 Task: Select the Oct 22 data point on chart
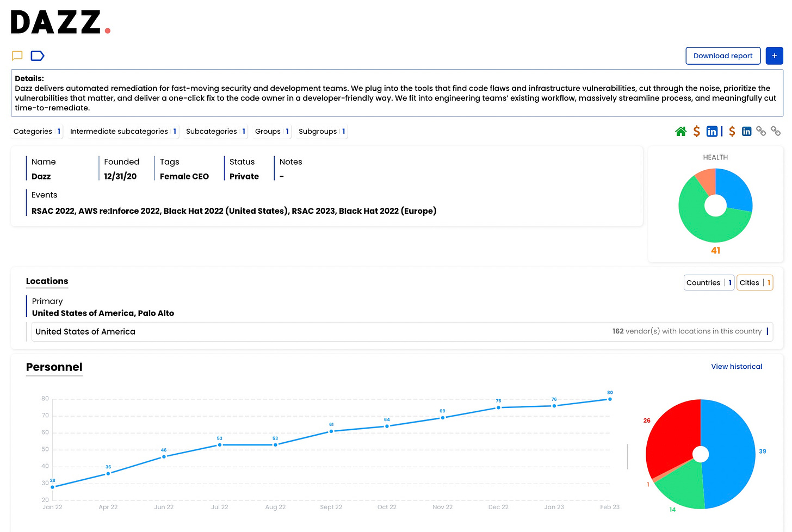point(387,426)
